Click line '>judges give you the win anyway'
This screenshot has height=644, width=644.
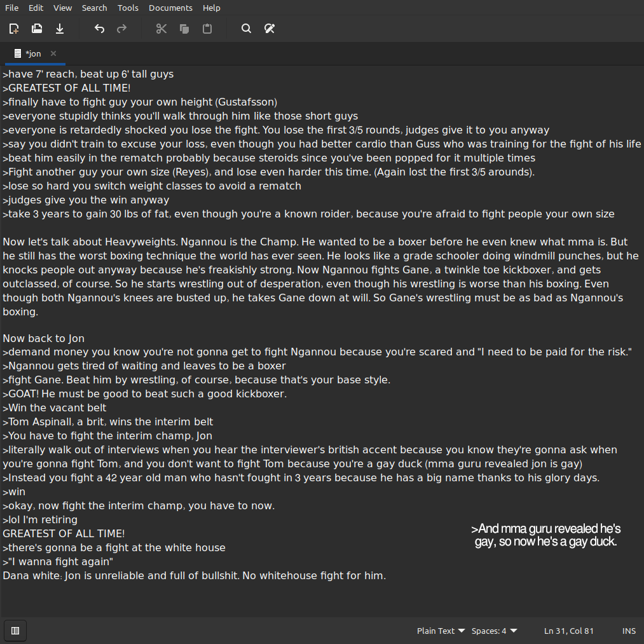pyautogui.click(x=86, y=200)
